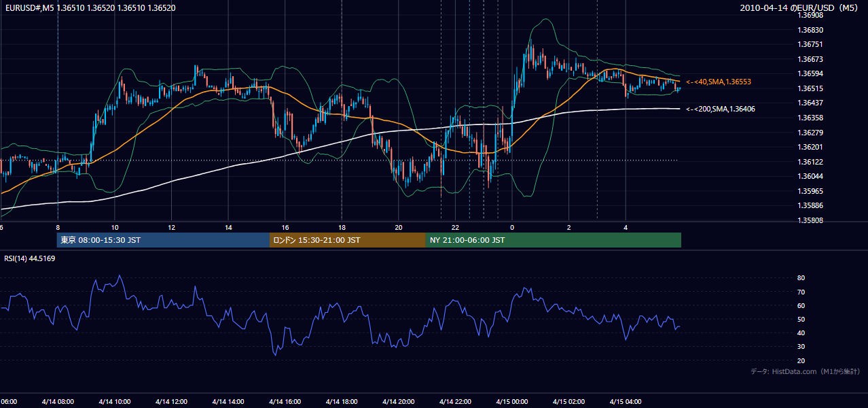
Task: Click RSI axis level 60
Action: [801, 305]
